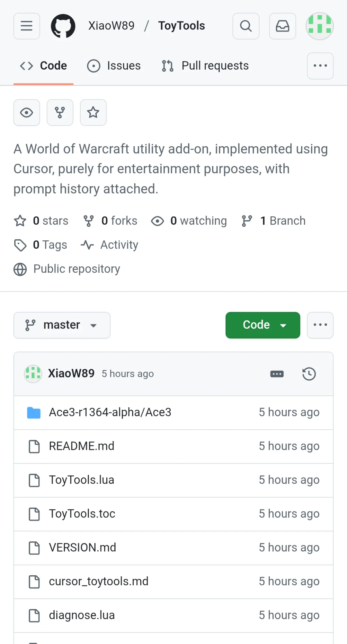The image size is (347, 644).
Task: Open the hamburger navigation menu
Action: (27, 26)
